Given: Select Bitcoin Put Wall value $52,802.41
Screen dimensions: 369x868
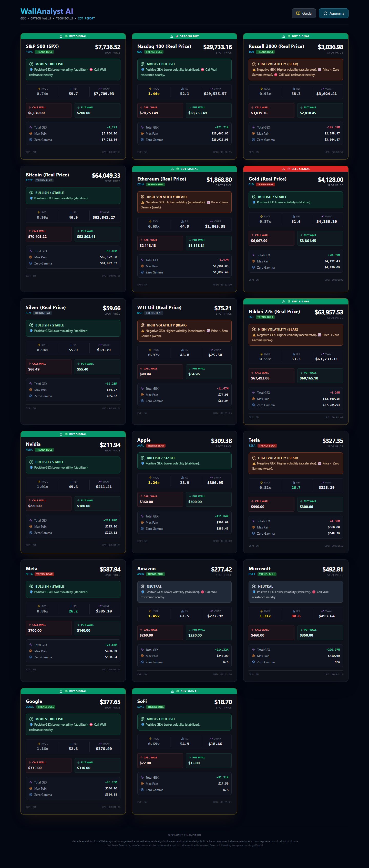Looking at the screenshot, I should (x=86, y=237).
